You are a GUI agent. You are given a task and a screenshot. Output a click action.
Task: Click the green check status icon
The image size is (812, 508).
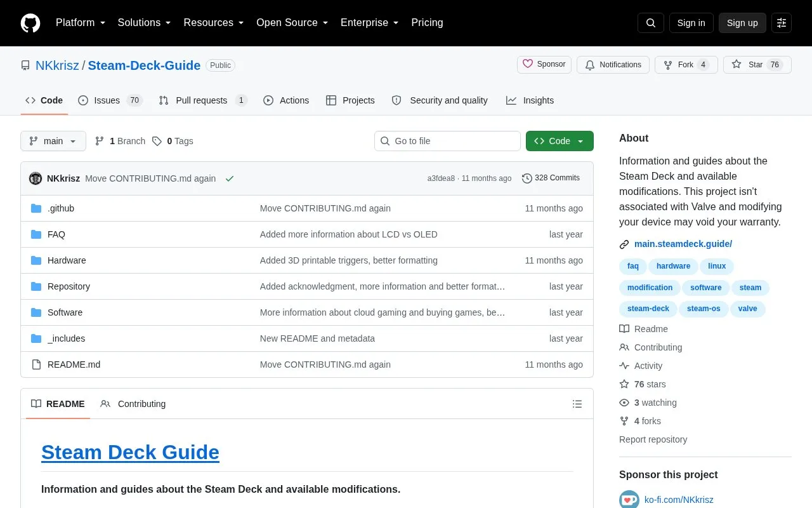click(x=230, y=178)
